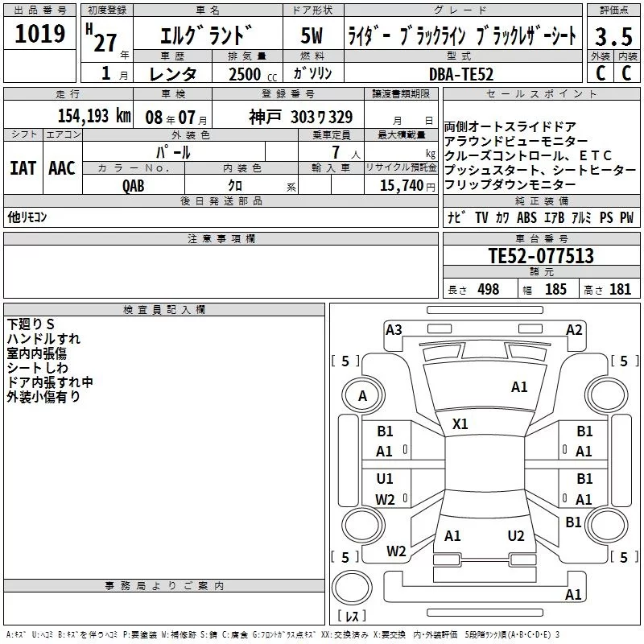
Task: Select the mileage value 154,193 km
Action: (x=93, y=116)
